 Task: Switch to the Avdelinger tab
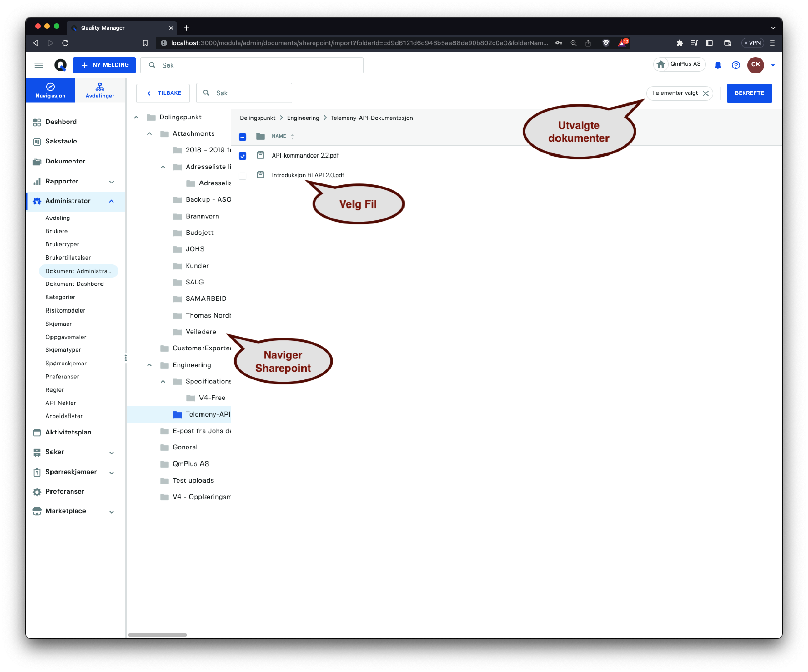100,90
